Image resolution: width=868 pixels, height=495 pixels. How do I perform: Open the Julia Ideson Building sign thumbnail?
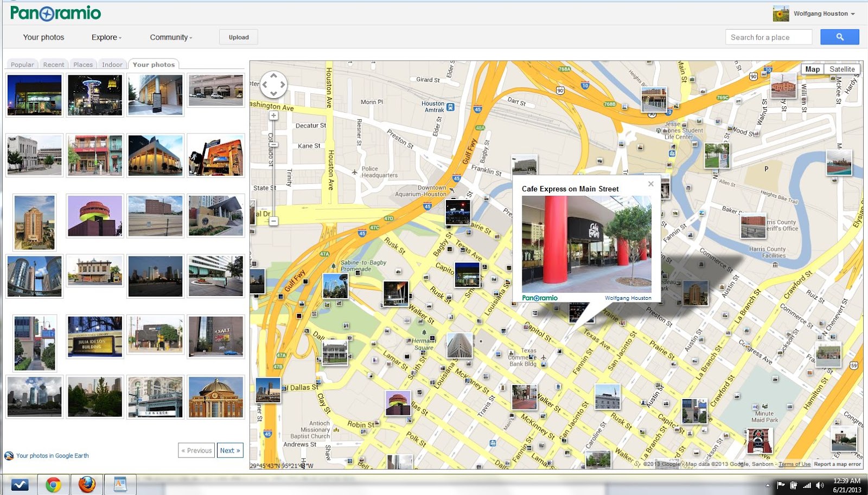pos(95,337)
